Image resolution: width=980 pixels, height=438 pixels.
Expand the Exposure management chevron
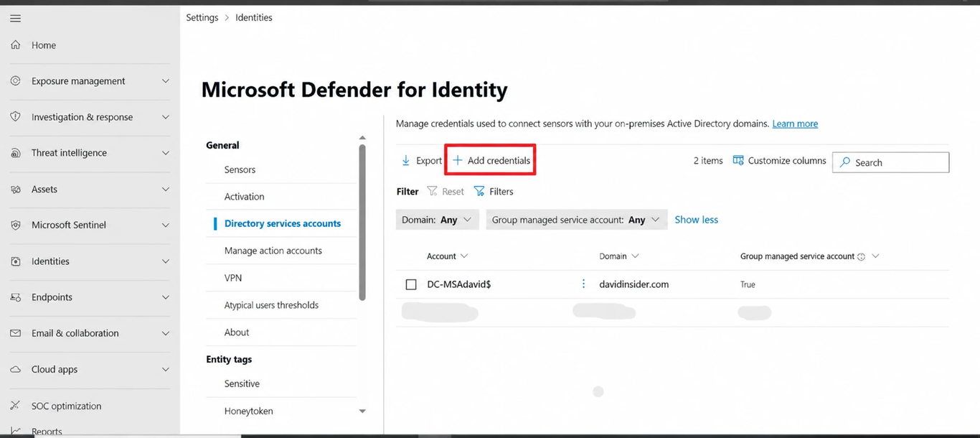[x=166, y=81]
